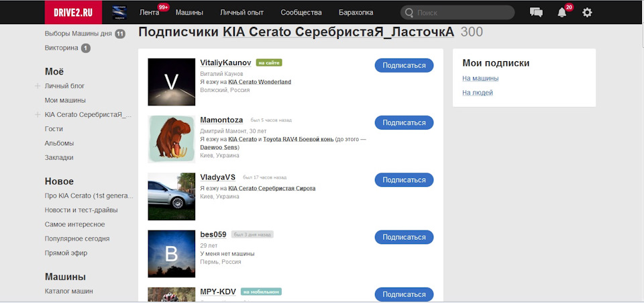The height and width of the screenshot is (303, 644).
Task: Open the VladyaVS profile link
Action: (x=217, y=177)
